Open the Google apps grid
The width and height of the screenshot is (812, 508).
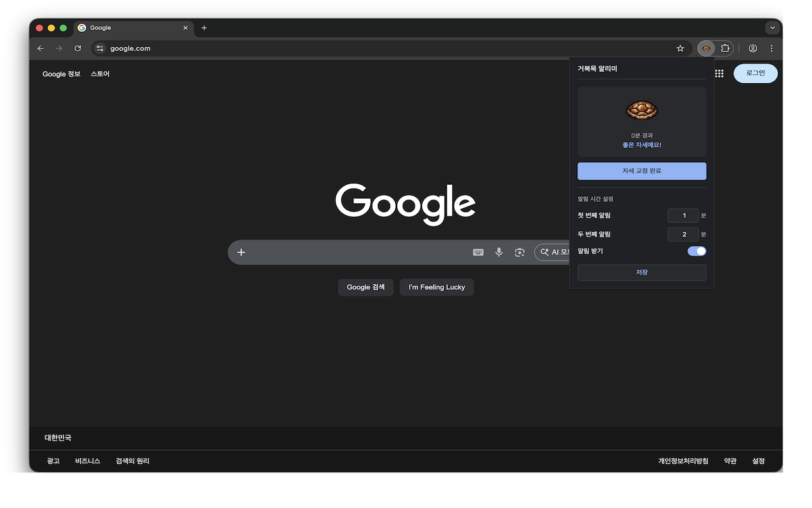pos(719,74)
